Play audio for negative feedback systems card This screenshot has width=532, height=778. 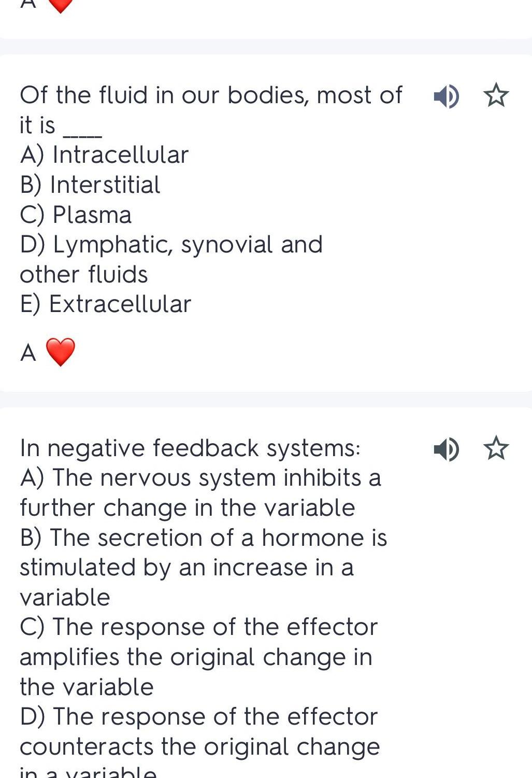tap(445, 449)
